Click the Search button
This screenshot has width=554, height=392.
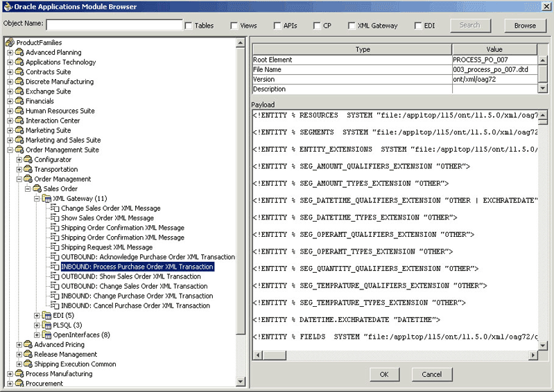(x=470, y=26)
